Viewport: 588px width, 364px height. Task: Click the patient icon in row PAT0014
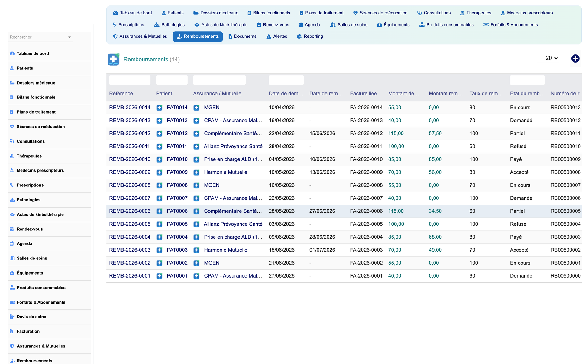[x=159, y=108]
